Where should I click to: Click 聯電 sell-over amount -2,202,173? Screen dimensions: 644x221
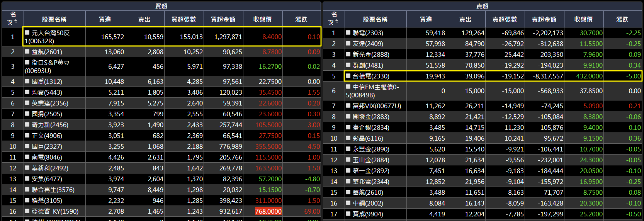(x=548, y=33)
